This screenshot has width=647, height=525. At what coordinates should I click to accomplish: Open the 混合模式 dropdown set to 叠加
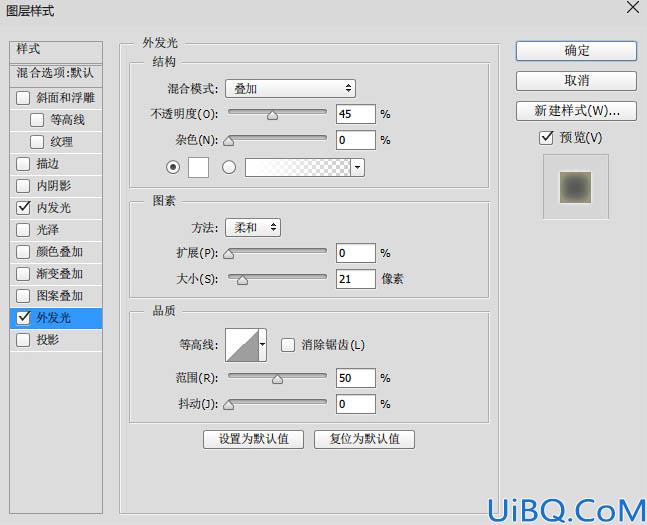point(290,88)
